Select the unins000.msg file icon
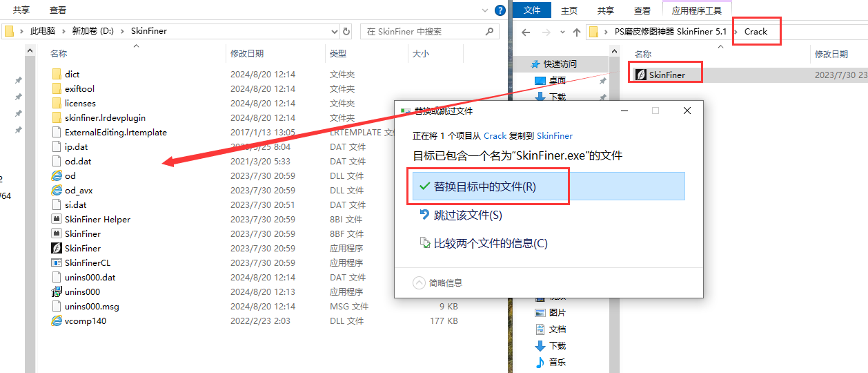 [x=57, y=306]
